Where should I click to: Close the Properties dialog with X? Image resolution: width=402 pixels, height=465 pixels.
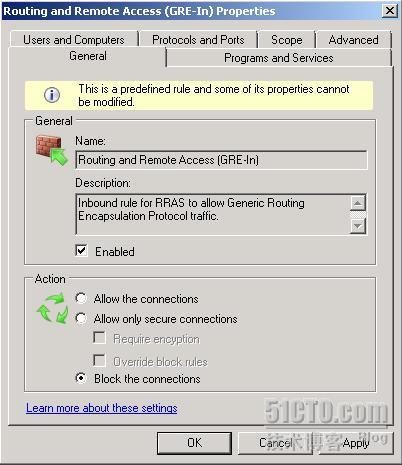tap(390, 11)
